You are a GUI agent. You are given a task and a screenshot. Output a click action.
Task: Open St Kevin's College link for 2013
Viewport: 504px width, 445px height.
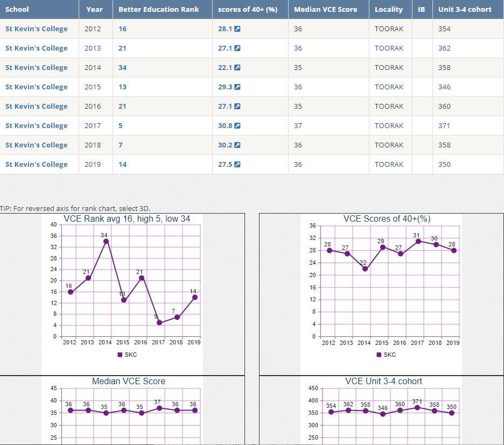36,48
